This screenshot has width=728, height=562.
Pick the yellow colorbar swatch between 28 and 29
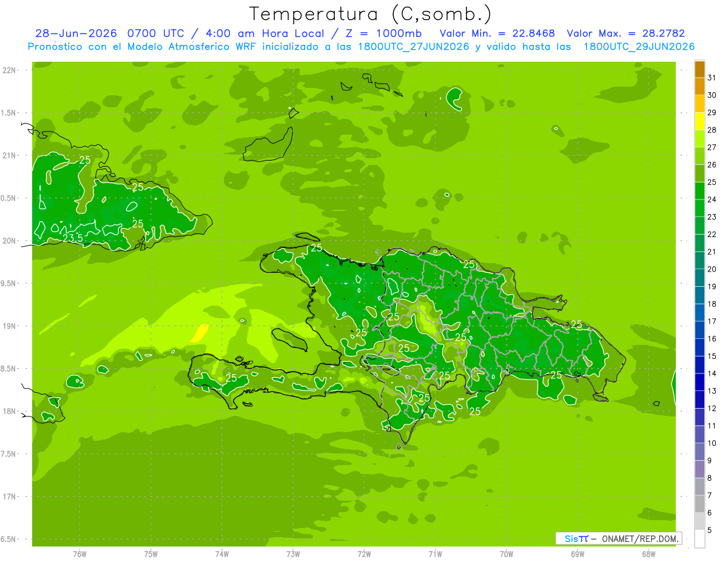coord(700,121)
